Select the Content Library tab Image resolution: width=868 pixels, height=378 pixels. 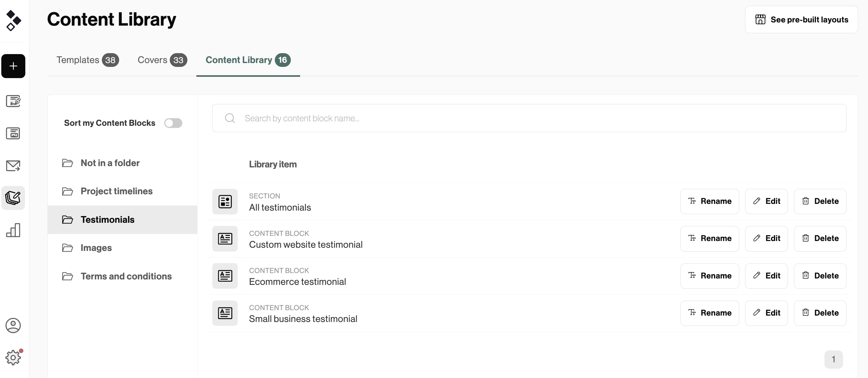pos(248,60)
